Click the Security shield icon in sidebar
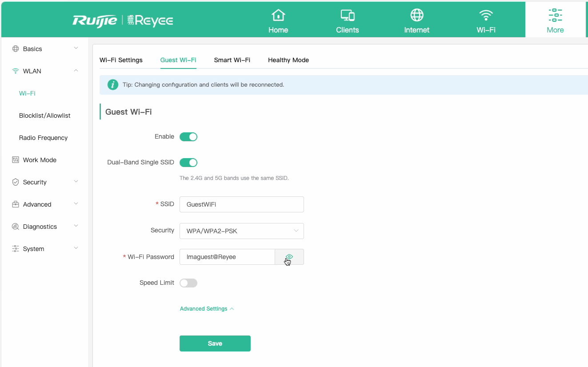588x367 pixels. click(x=16, y=182)
